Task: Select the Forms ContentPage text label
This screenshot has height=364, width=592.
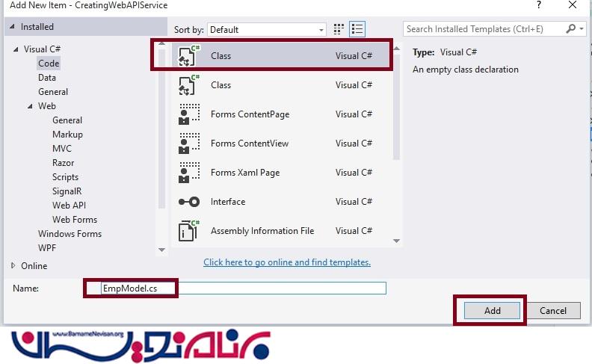Action: tap(250, 114)
